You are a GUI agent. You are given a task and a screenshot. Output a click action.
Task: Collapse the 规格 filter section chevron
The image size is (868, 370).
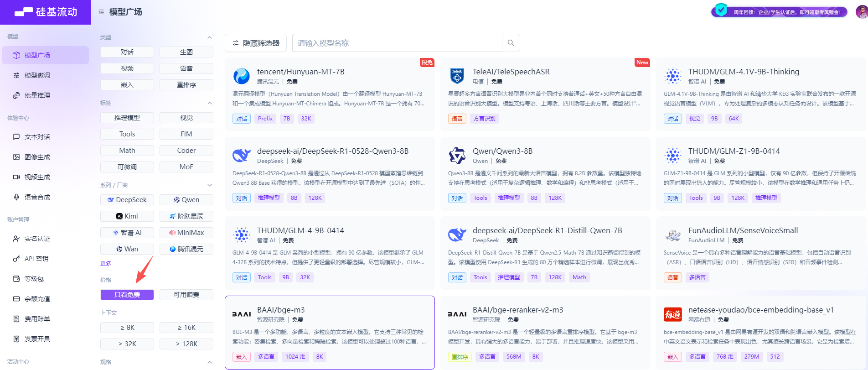(x=210, y=362)
